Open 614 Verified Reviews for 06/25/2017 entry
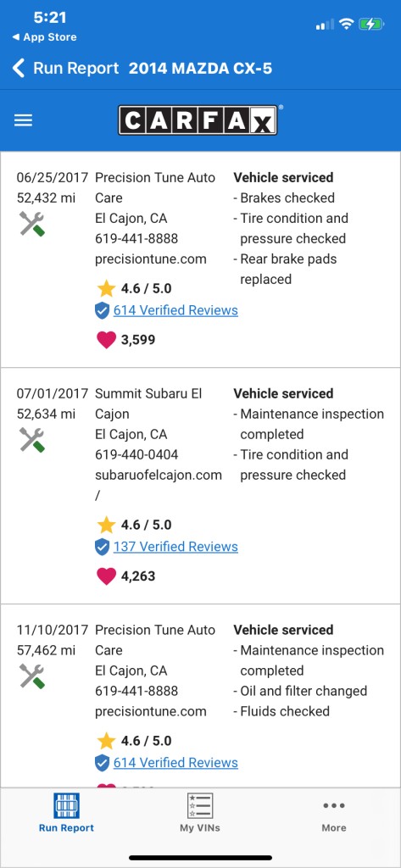This screenshot has width=401, height=868. point(175,310)
